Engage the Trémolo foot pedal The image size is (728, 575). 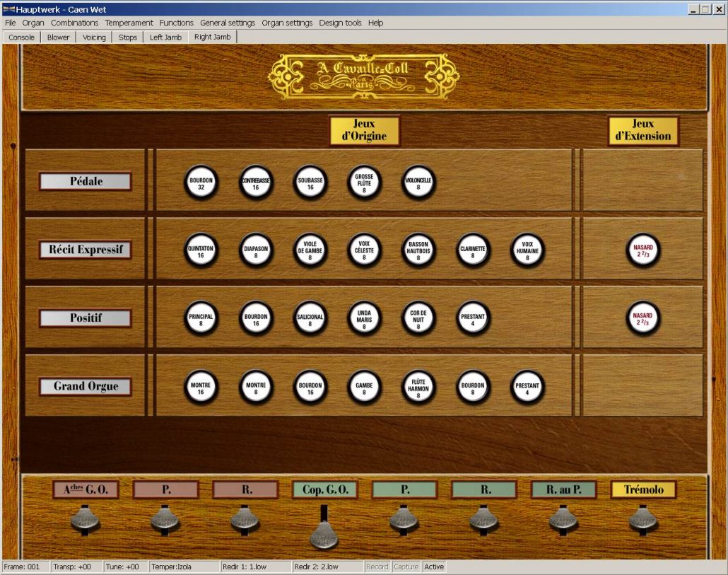pyautogui.click(x=643, y=519)
